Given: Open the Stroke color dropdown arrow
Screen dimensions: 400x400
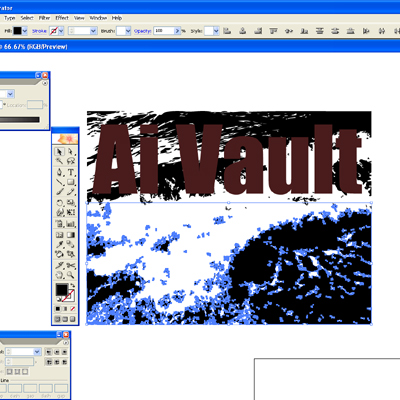Looking at the screenshot, I should 61,31.
